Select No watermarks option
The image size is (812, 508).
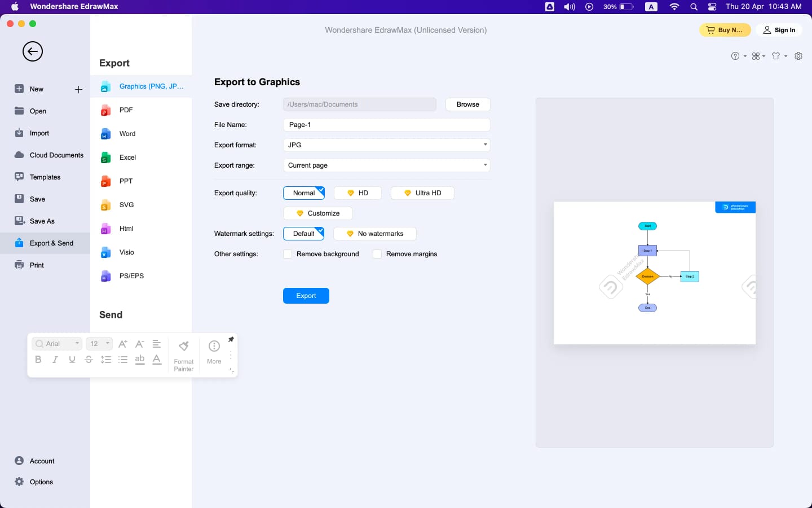click(375, 234)
